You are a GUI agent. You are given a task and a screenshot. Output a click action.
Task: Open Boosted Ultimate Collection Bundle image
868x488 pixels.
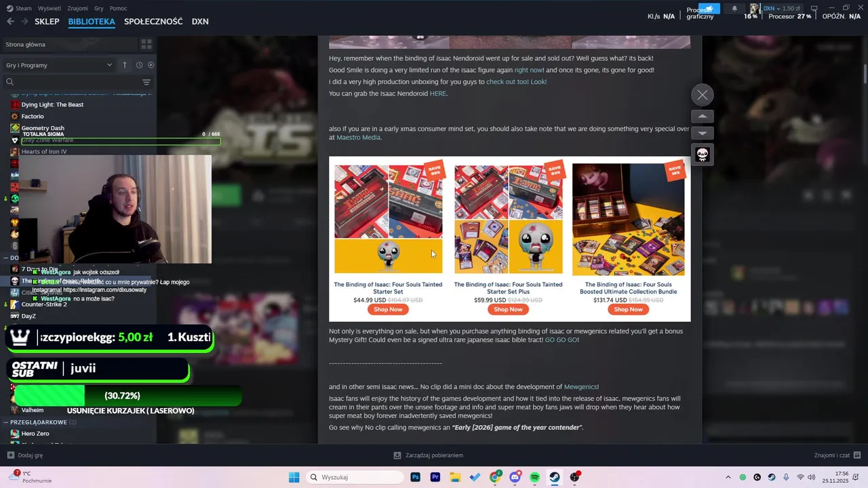628,219
